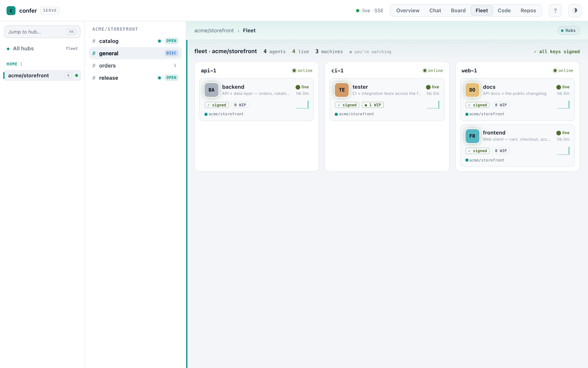Open the help question mark button
Viewport: 588px width, 368px height.
click(555, 10)
